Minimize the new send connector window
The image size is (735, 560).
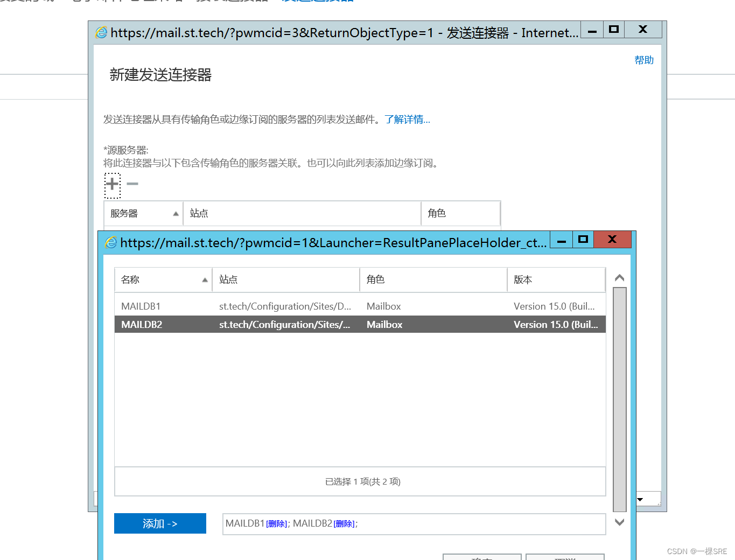(x=592, y=30)
